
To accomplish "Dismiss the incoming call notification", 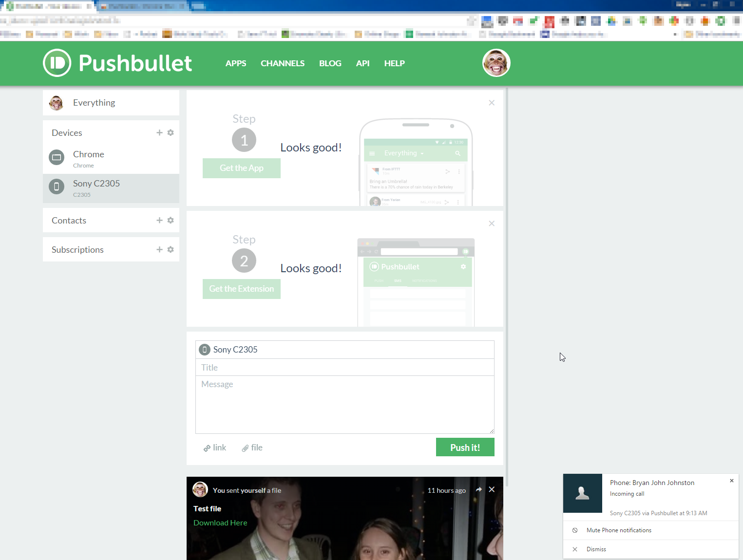I will coord(651,549).
